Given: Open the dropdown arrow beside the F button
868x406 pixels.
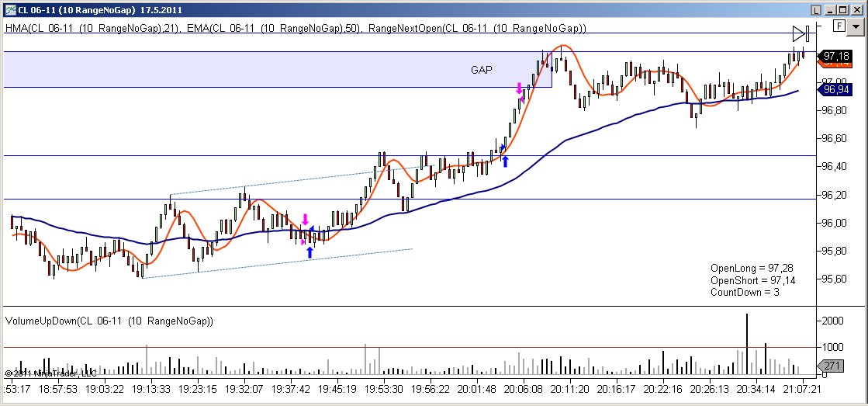Looking at the screenshot, I should tap(856, 26).
